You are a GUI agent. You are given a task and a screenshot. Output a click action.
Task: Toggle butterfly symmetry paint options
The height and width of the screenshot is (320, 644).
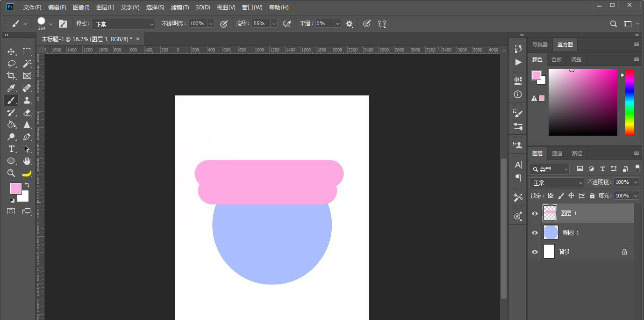click(382, 23)
